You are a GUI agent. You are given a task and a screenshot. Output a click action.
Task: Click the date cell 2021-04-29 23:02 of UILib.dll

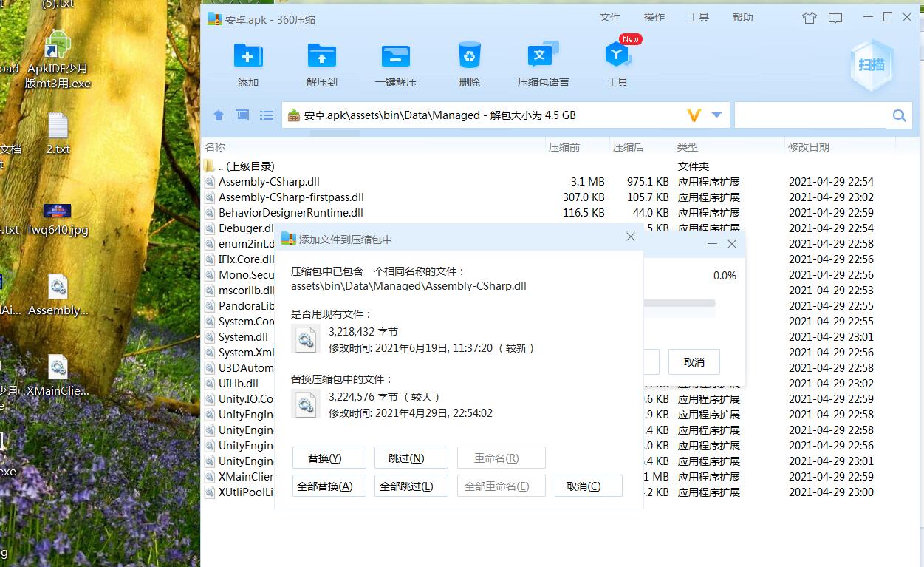tap(831, 384)
